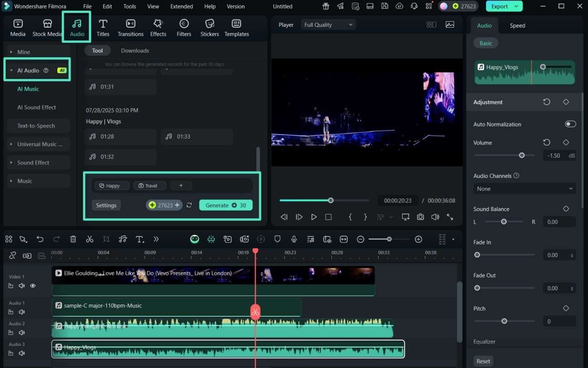
Task: Adjust the Pitch slider handle
Action: (504, 321)
